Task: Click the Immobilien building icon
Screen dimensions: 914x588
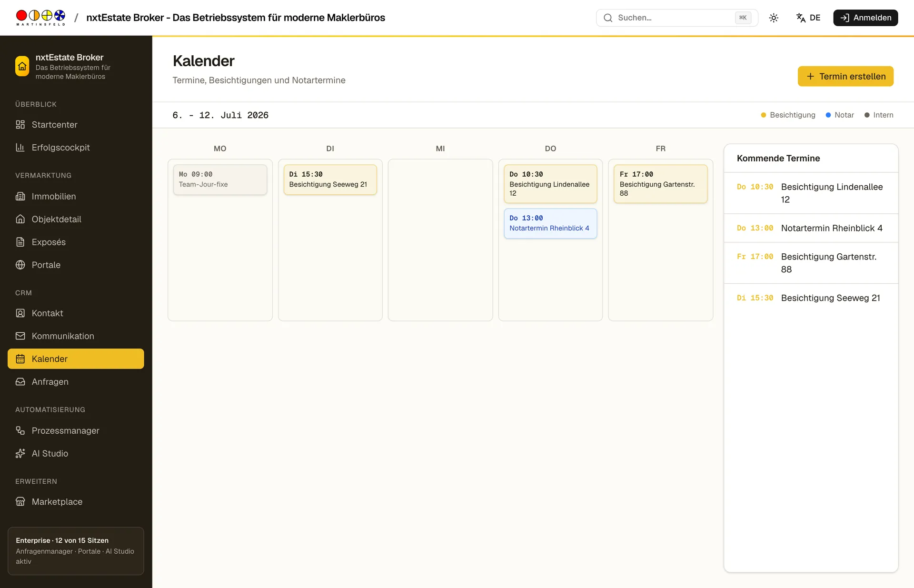Action: pyautogui.click(x=20, y=196)
